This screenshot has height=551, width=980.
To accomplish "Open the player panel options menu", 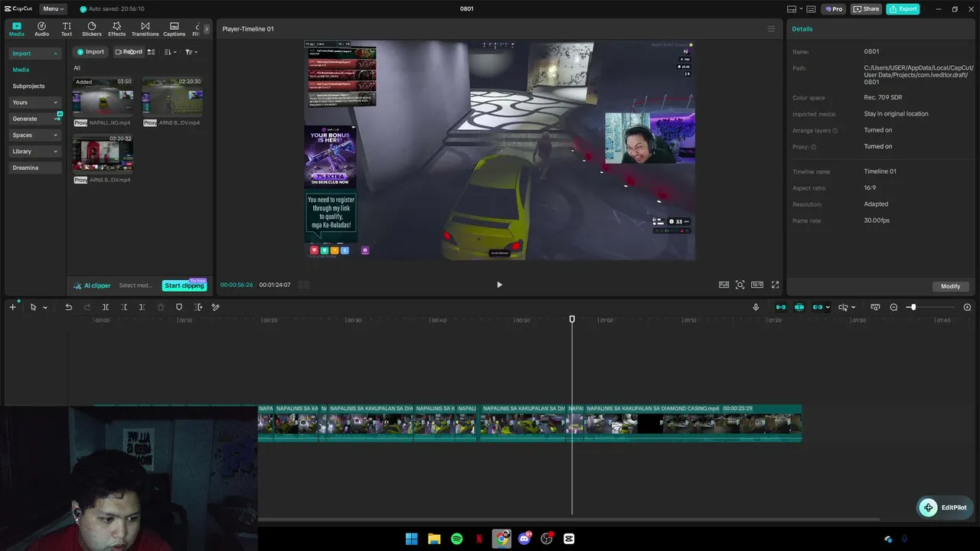I will [771, 29].
